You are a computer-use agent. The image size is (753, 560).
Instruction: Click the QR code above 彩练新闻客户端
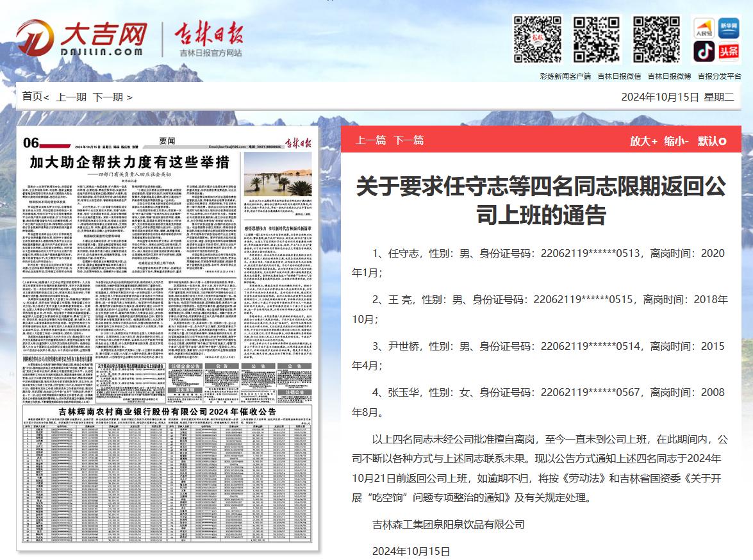pyautogui.click(x=538, y=39)
